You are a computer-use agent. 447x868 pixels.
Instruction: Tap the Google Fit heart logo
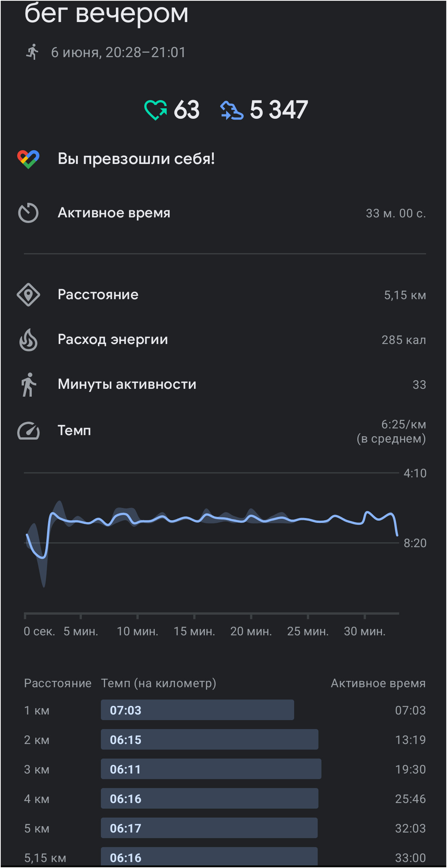(28, 159)
